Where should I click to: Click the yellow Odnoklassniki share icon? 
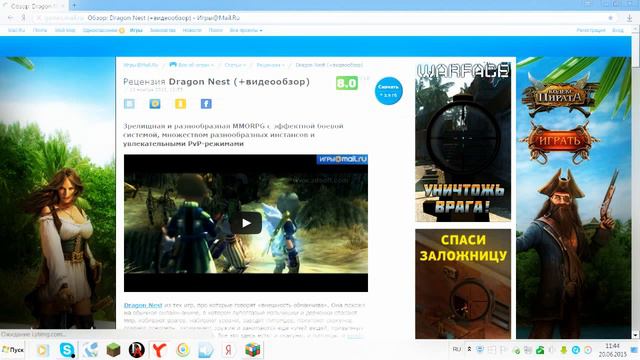[180, 104]
